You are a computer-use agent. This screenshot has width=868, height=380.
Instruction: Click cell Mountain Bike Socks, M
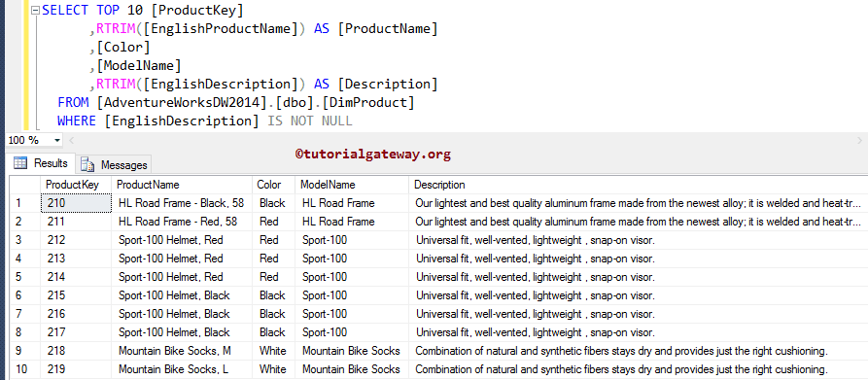click(x=182, y=351)
